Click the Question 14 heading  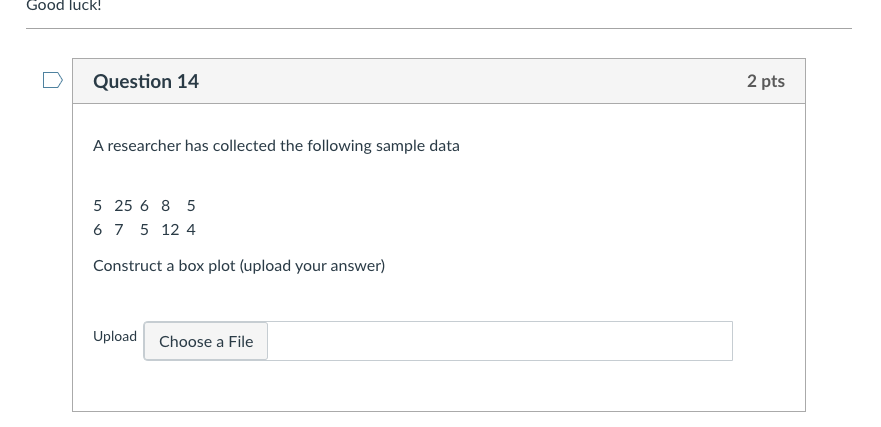[146, 82]
